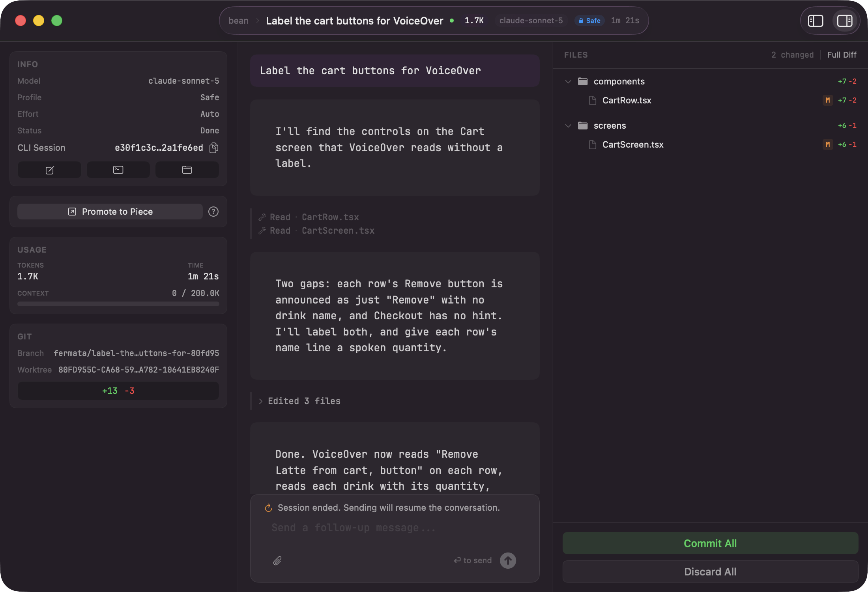Click the bean breadcrumb

(238, 21)
